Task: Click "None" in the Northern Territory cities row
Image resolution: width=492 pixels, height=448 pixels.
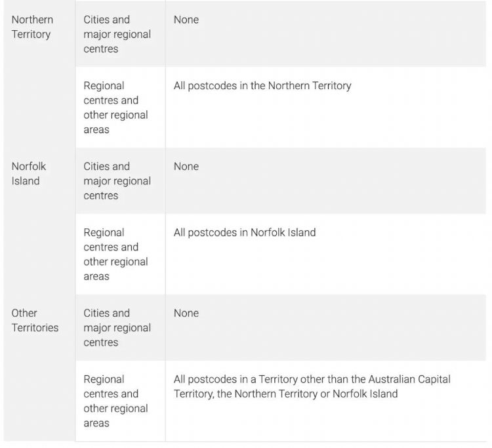Action: (186, 20)
